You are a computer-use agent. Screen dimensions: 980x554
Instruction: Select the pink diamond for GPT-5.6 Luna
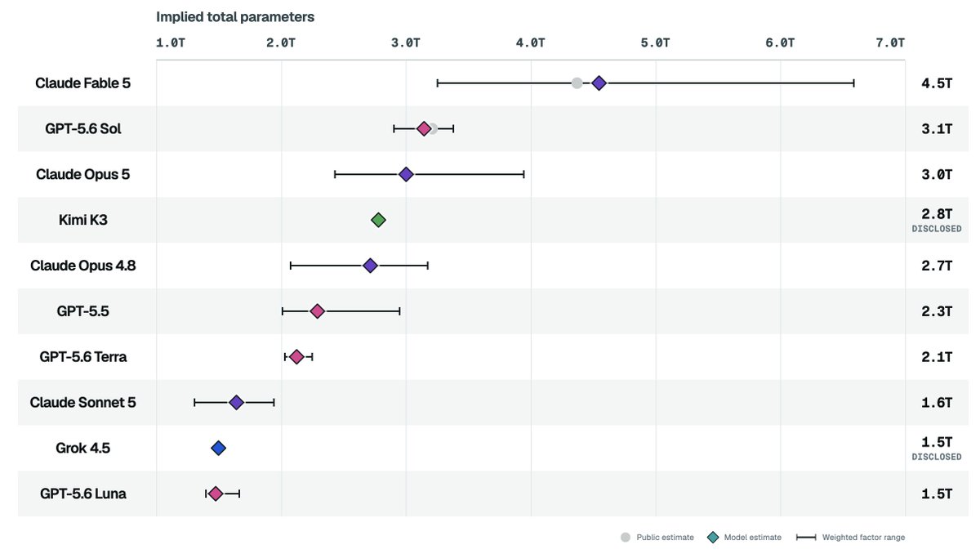pyautogui.click(x=216, y=494)
